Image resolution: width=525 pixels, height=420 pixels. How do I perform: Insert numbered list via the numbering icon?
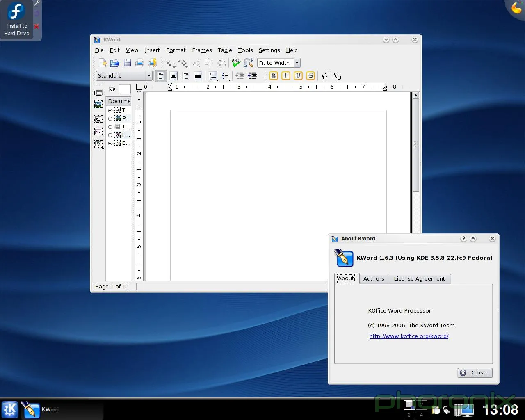coord(213,76)
